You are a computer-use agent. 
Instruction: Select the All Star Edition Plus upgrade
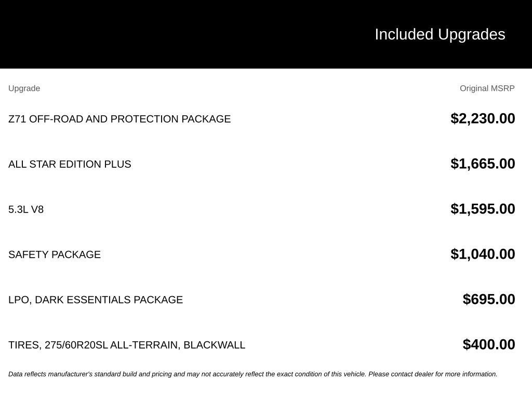[x=70, y=164]
